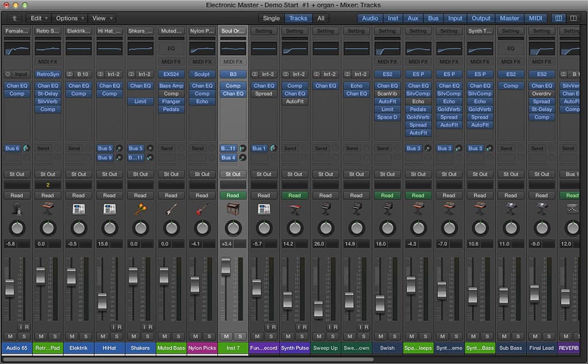Screen dimensions: 588x364
Task: Click the pan knob on Inst 7 channel
Action: click(233, 228)
